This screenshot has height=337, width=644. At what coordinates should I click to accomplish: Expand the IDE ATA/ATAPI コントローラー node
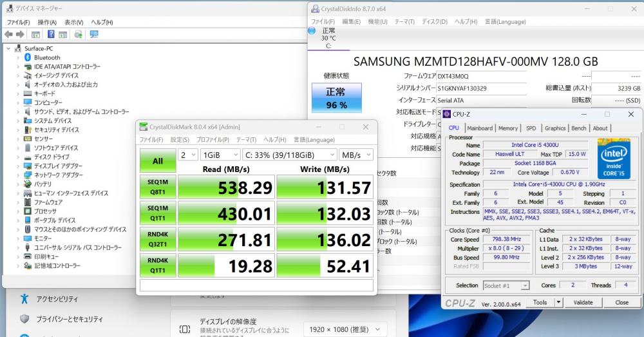17,66
